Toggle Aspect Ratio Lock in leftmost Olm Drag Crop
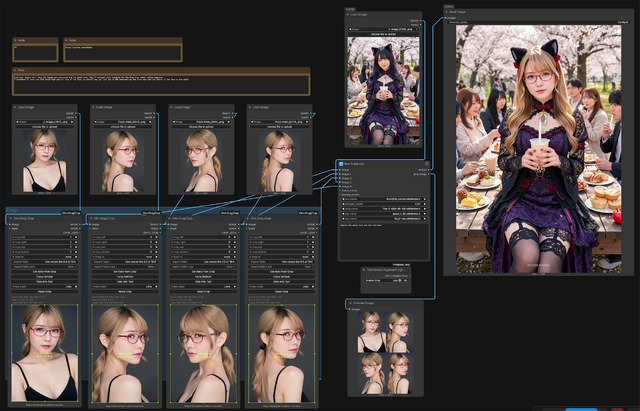Image resolution: width=640 pixels, height=411 pixels. (43, 266)
